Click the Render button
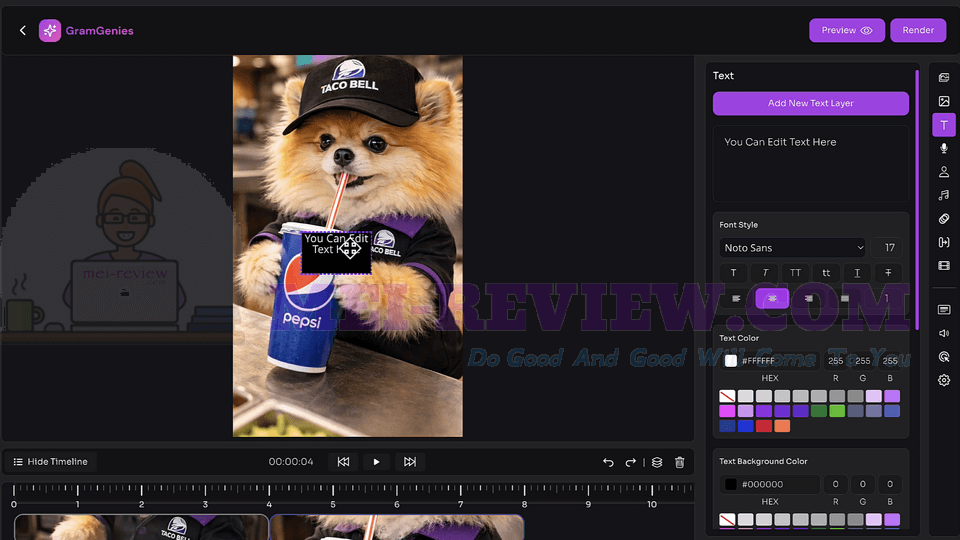Screen dimensions: 960x540 [918, 30]
